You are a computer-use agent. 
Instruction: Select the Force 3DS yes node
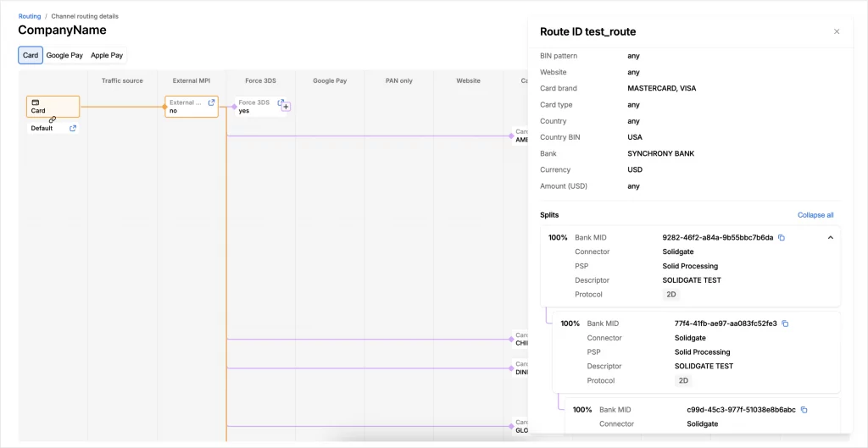point(260,107)
